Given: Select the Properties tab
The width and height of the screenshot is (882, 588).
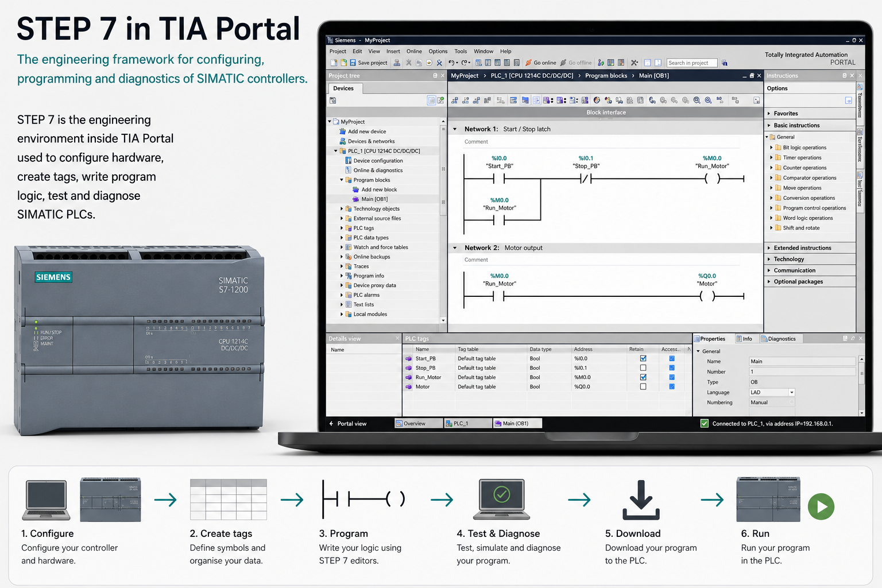Looking at the screenshot, I should pyautogui.click(x=713, y=339).
